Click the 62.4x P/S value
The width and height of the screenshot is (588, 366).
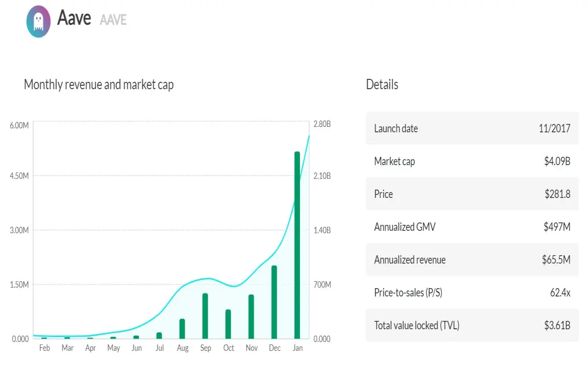[x=560, y=293]
